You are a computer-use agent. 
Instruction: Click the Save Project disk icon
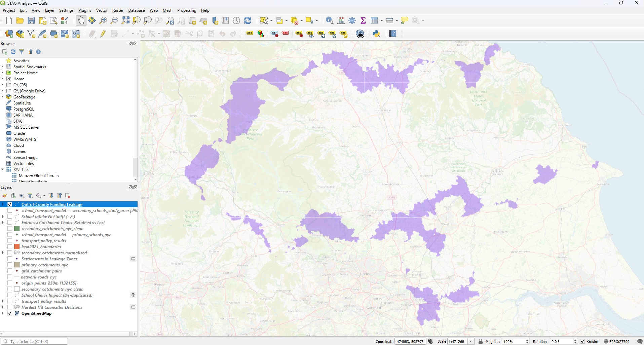[x=31, y=21]
